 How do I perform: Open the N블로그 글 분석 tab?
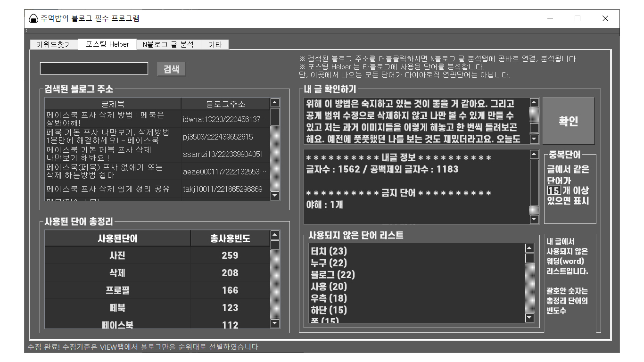[x=168, y=44]
